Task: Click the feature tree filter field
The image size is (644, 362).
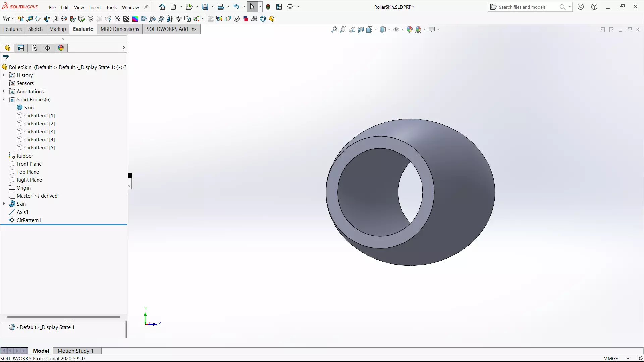Action: pos(64,58)
